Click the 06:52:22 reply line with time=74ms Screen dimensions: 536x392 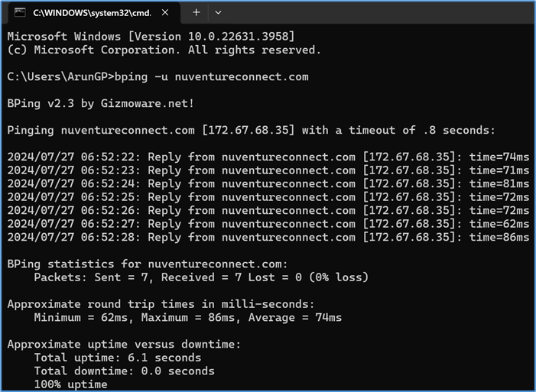[268, 157]
